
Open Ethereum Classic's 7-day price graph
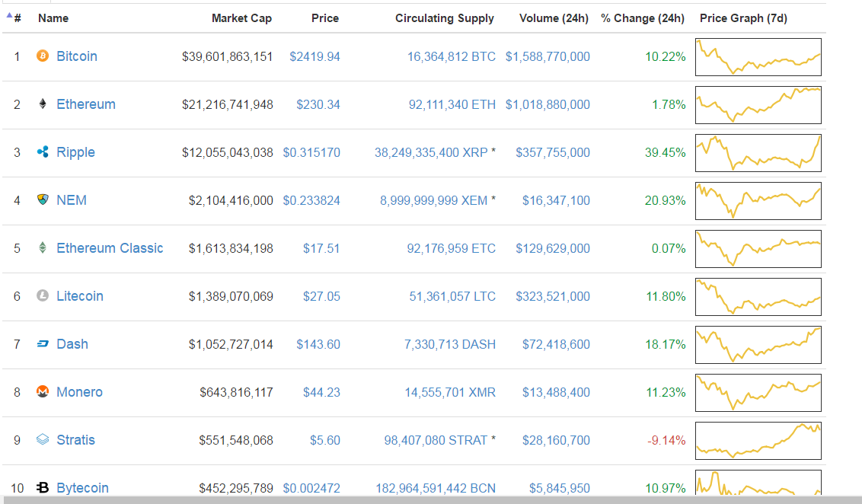click(x=758, y=248)
